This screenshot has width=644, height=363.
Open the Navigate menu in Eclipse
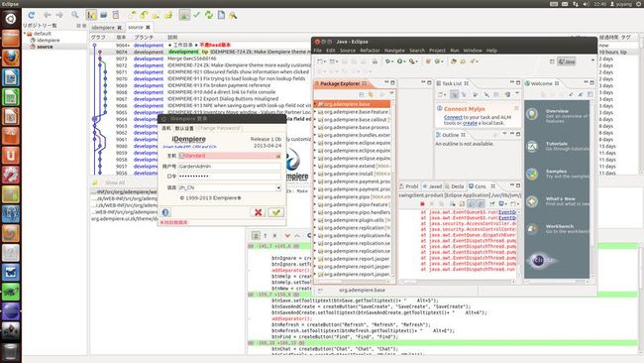click(x=394, y=51)
